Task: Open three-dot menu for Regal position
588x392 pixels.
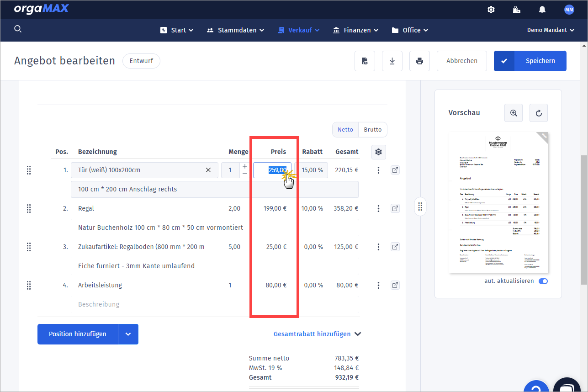Action: 378,208
